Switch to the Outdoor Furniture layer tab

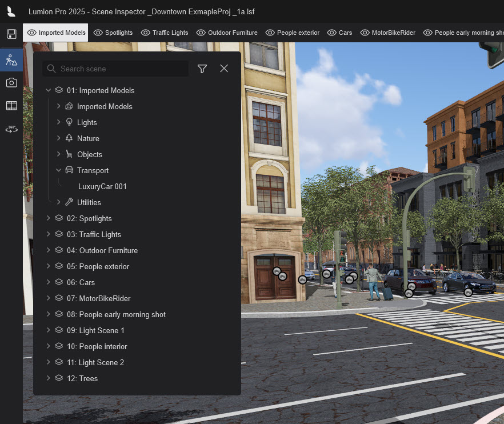pyautogui.click(x=232, y=33)
